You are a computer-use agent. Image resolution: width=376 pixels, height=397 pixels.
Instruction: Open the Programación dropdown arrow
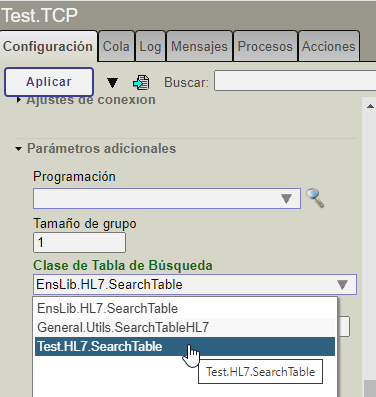pos(286,199)
